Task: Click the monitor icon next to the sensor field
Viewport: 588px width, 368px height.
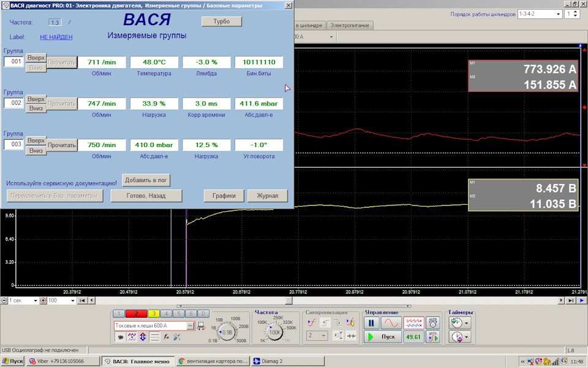Action: coord(202,326)
